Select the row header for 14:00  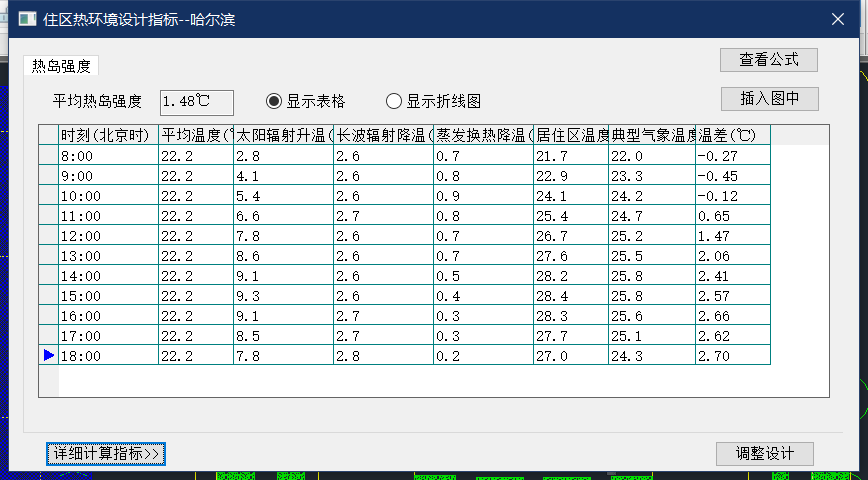48,275
